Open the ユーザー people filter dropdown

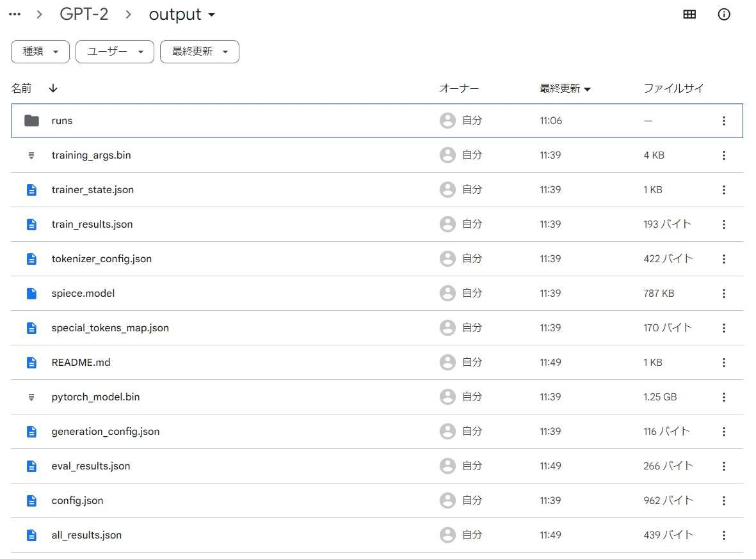point(115,52)
